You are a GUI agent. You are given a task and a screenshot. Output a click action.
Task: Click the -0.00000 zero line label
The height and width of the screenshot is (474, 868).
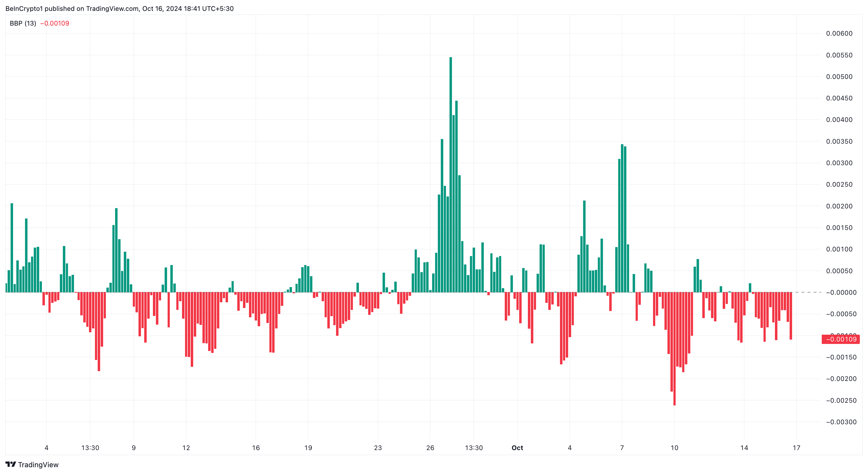coord(841,293)
